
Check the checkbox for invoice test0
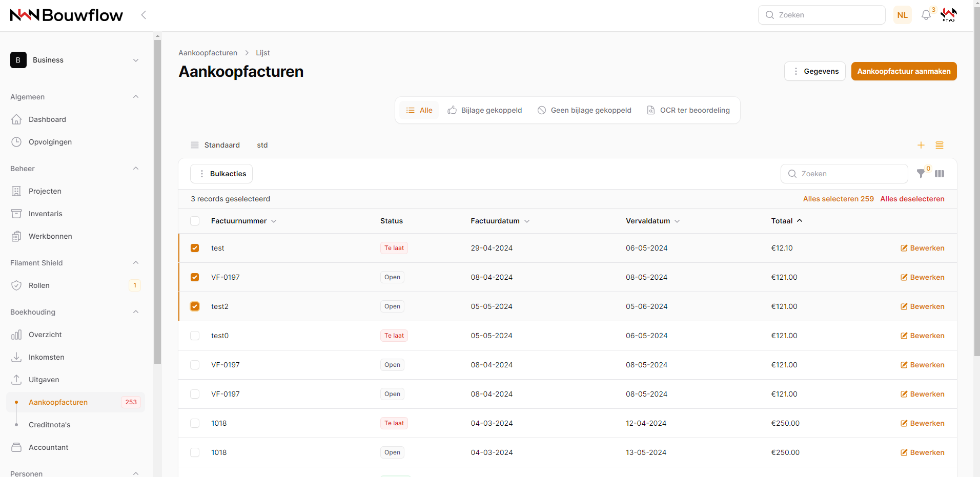[x=195, y=336]
